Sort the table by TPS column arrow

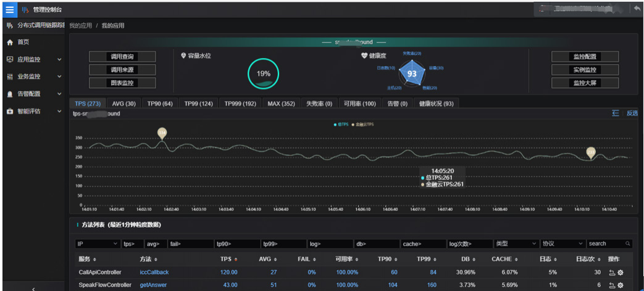point(236,260)
